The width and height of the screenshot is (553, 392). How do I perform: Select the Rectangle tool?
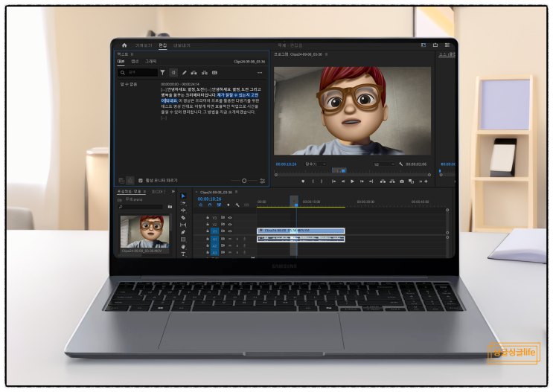point(183,240)
